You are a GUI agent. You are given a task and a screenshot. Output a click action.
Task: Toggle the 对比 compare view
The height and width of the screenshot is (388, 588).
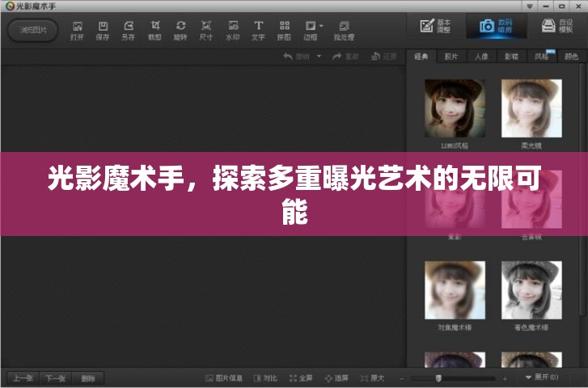tap(265, 378)
